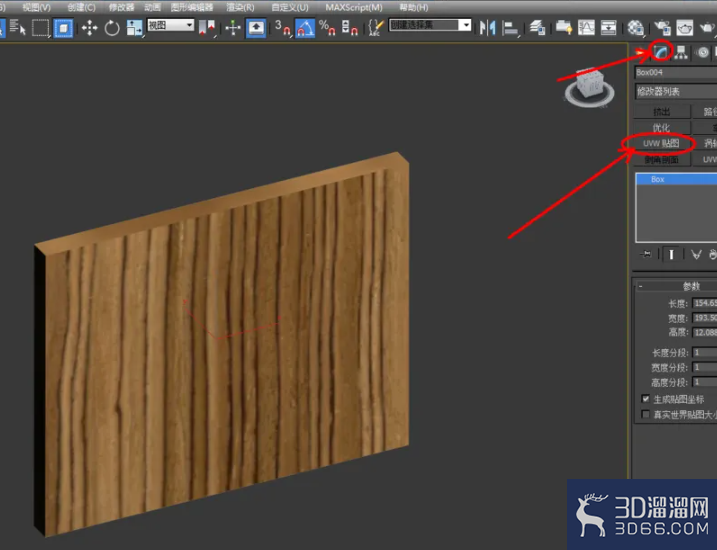The width and height of the screenshot is (717, 550).
Task: Toggle the 3D Snaps button
Action: point(283,28)
